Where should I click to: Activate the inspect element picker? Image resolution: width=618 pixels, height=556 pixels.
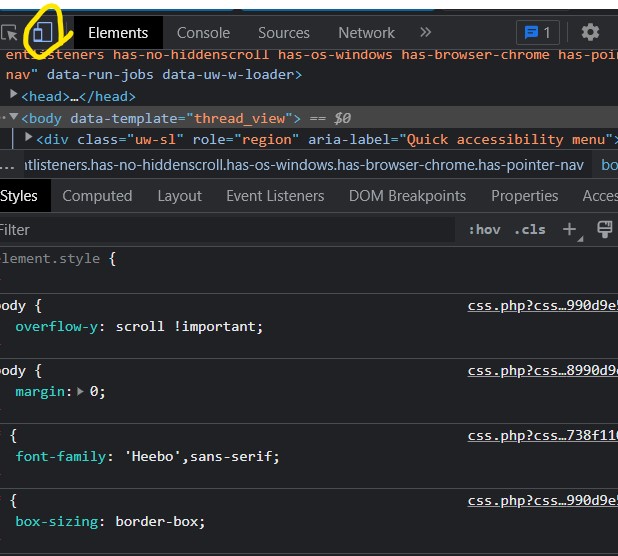click(10, 33)
